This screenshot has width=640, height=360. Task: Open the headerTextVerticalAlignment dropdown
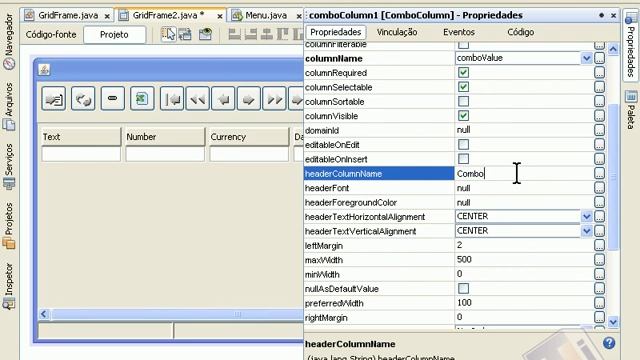(587, 231)
